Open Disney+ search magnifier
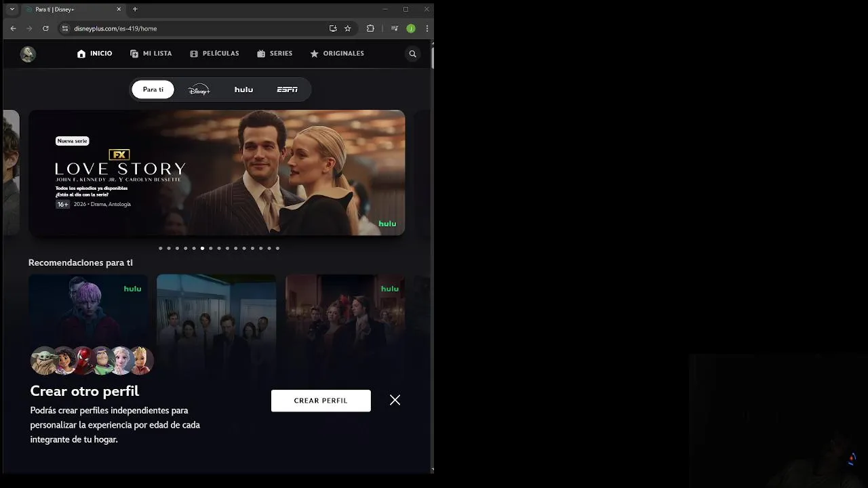Screen dimensions: 868x488 [412, 54]
